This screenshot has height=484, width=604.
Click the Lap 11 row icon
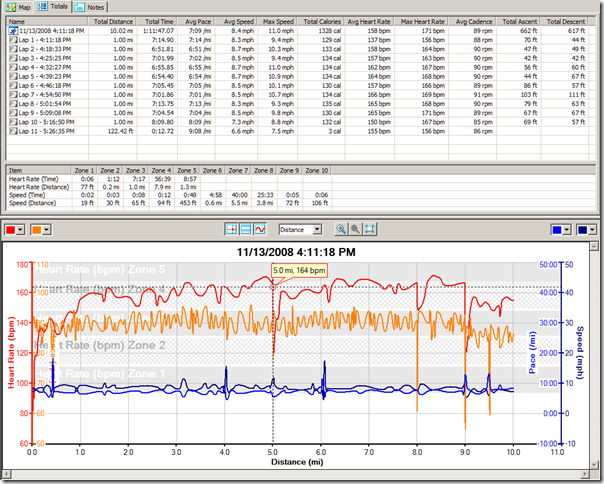click(x=14, y=131)
